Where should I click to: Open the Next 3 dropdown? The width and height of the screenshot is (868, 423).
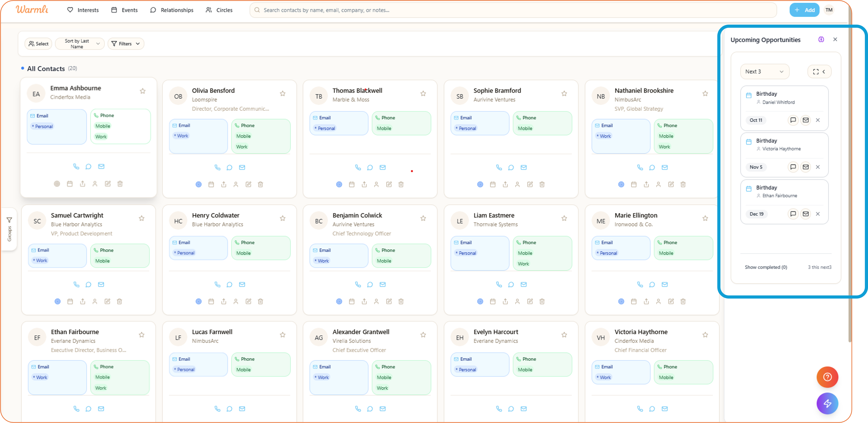tap(764, 72)
